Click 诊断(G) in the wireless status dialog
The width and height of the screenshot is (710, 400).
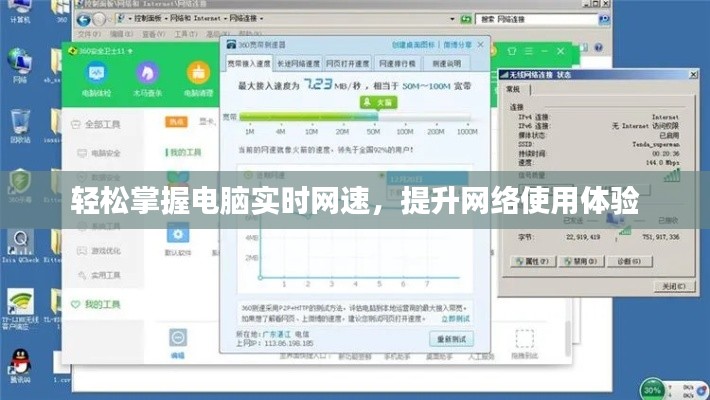pyautogui.click(x=629, y=261)
